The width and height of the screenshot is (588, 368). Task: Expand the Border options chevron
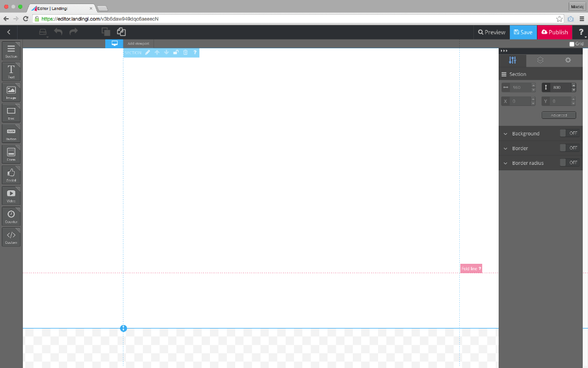(x=505, y=148)
